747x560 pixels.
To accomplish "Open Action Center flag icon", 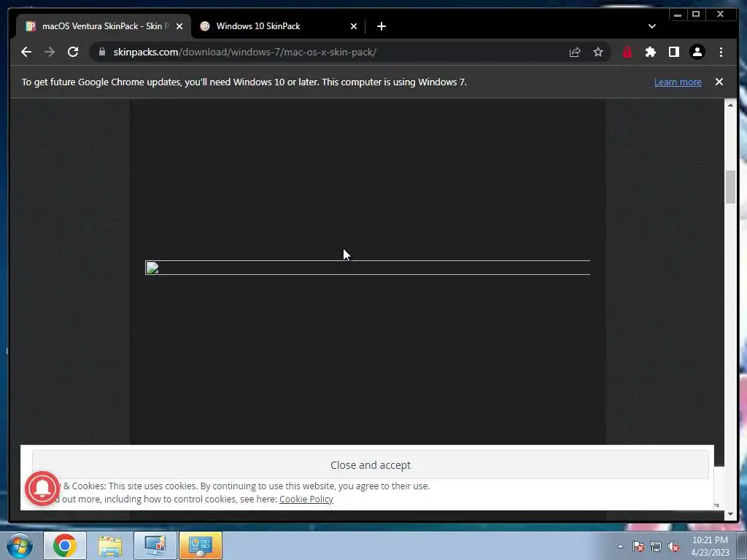I will tap(638, 546).
